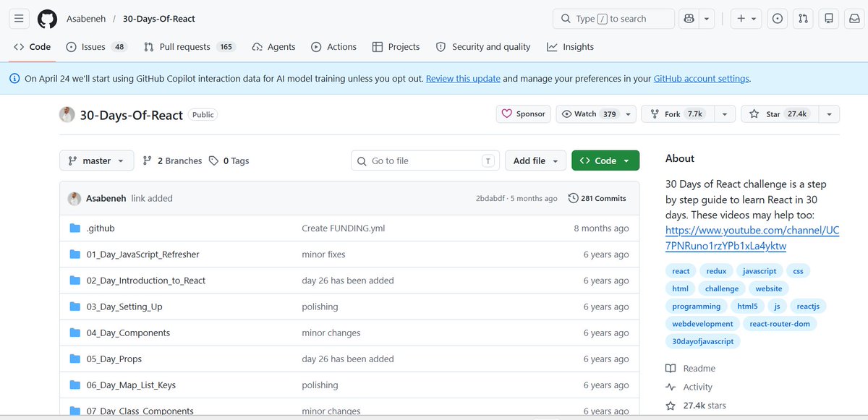Viewport: 868px width, 420px height.
Task: Open the Star lists dropdown arrow
Action: tap(829, 114)
